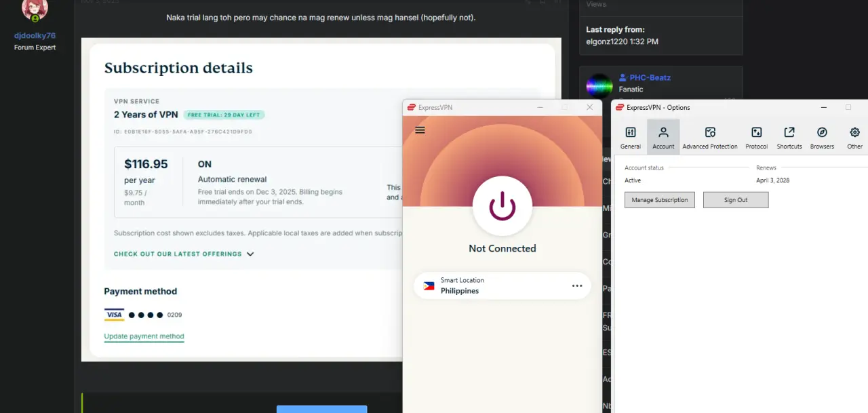Open the Advanced Protection tab
The image size is (868, 413).
pos(710,138)
